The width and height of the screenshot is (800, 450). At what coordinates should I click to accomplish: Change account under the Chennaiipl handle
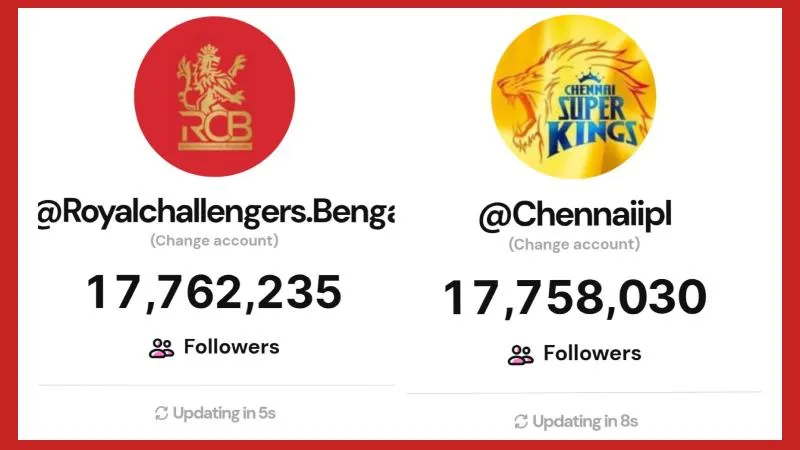(x=574, y=244)
